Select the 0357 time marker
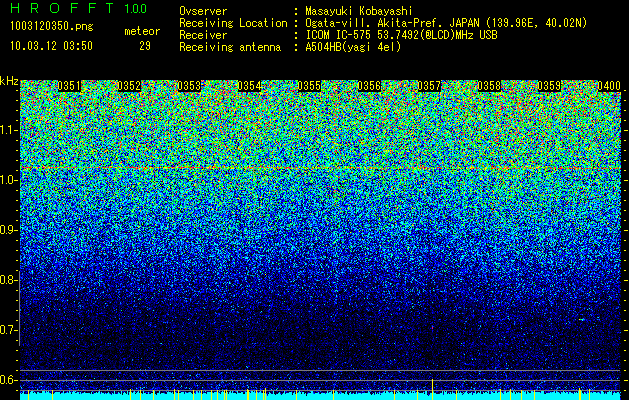This screenshot has height=400, width=629. click(429, 86)
